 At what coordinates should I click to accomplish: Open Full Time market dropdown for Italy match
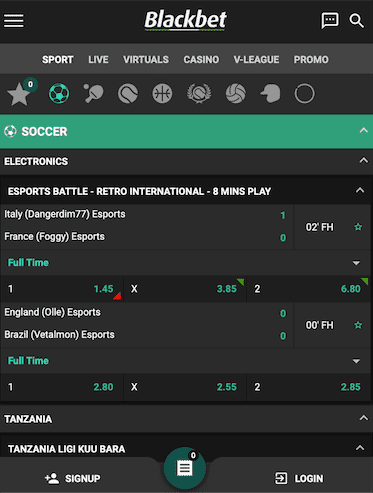coord(356,263)
